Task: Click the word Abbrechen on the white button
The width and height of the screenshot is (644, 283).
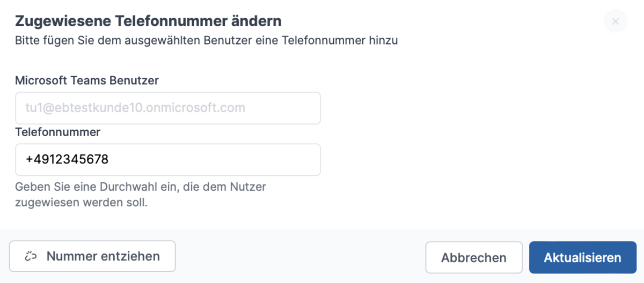Action: (x=473, y=258)
